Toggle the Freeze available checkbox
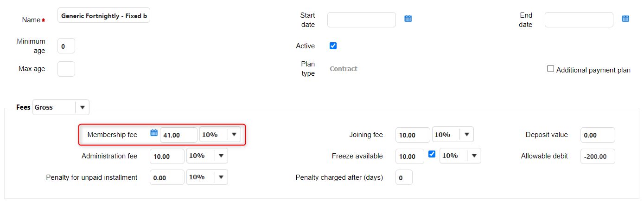The height and width of the screenshot is (203, 644). 432,154
